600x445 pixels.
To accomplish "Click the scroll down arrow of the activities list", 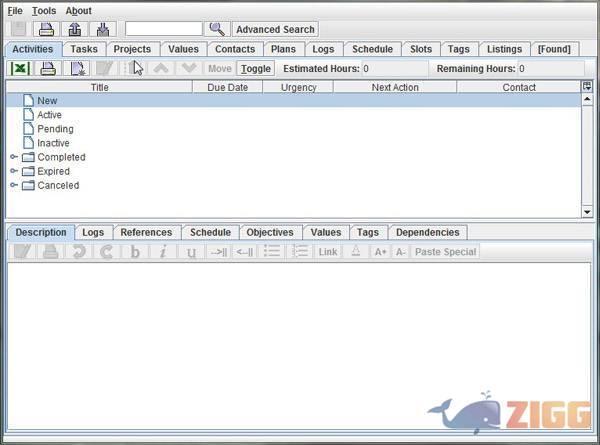I will [x=586, y=211].
